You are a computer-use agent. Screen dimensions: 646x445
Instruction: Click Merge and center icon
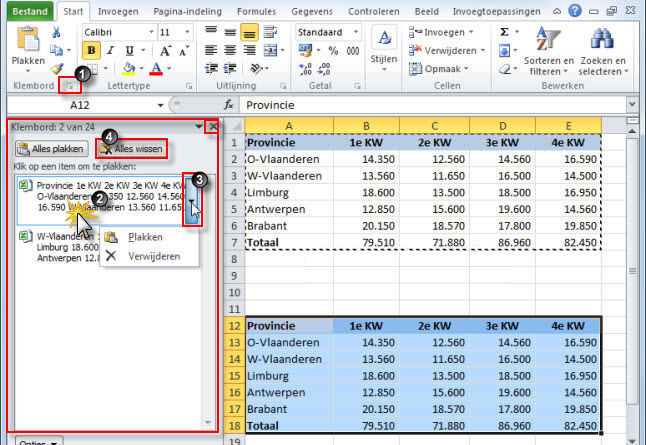pyautogui.click(x=271, y=50)
